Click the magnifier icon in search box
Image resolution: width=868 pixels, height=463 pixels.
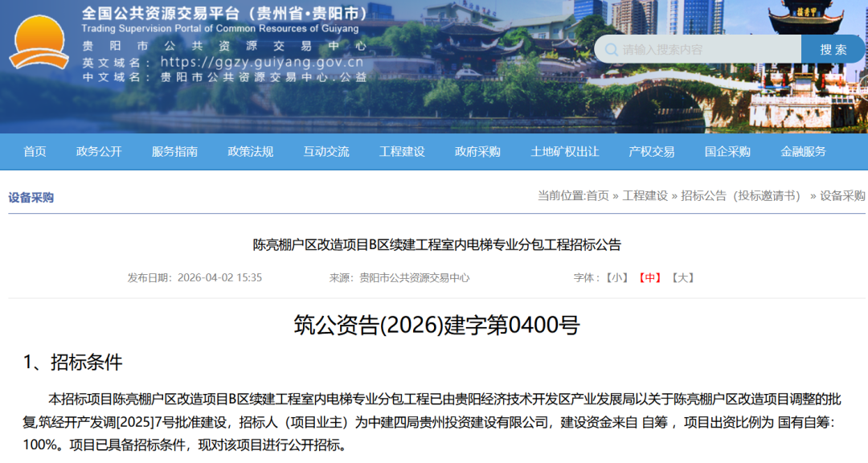point(611,49)
